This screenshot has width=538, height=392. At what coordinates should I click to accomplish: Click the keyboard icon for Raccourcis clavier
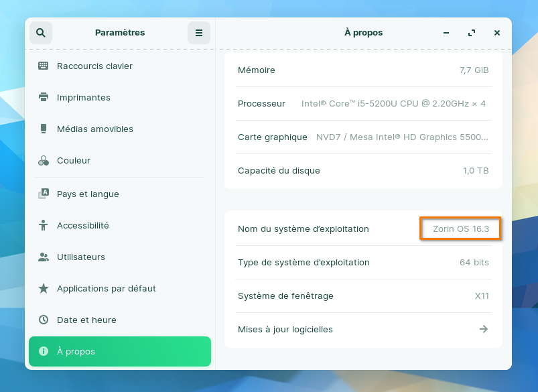coord(44,66)
